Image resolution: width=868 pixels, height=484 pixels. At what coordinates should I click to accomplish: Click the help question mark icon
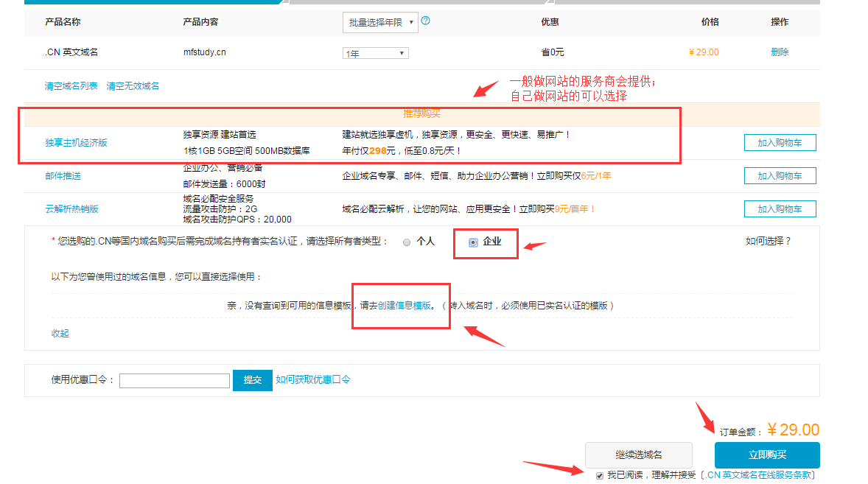coord(425,21)
